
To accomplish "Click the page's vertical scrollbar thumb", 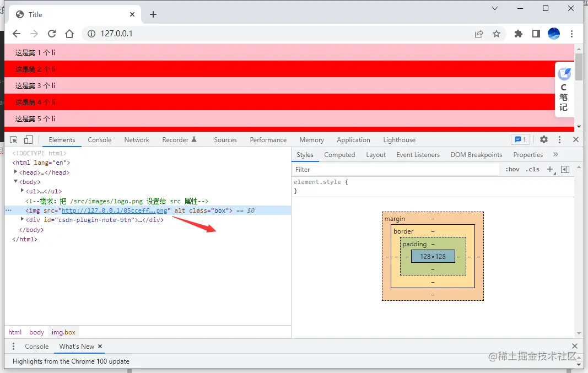I will (579, 67).
